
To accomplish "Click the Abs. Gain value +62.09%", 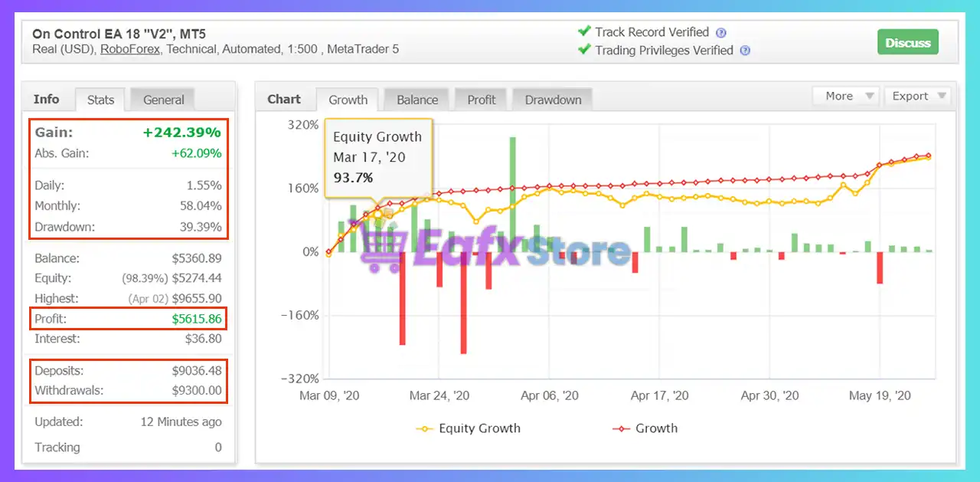I will click(x=196, y=153).
